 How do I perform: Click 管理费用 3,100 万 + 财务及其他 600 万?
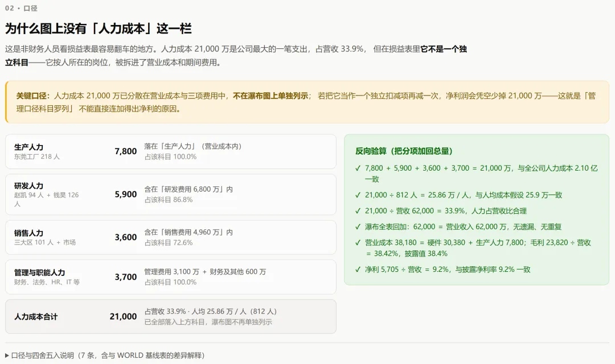205,272
